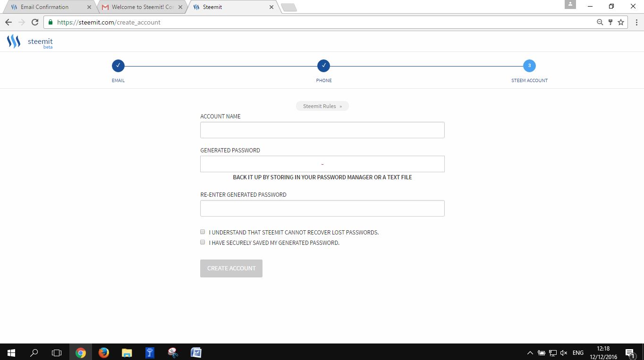The width and height of the screenshot is (644, 360).
Task: Click the muted volume speaker icon
Action: tap(564, 352)
